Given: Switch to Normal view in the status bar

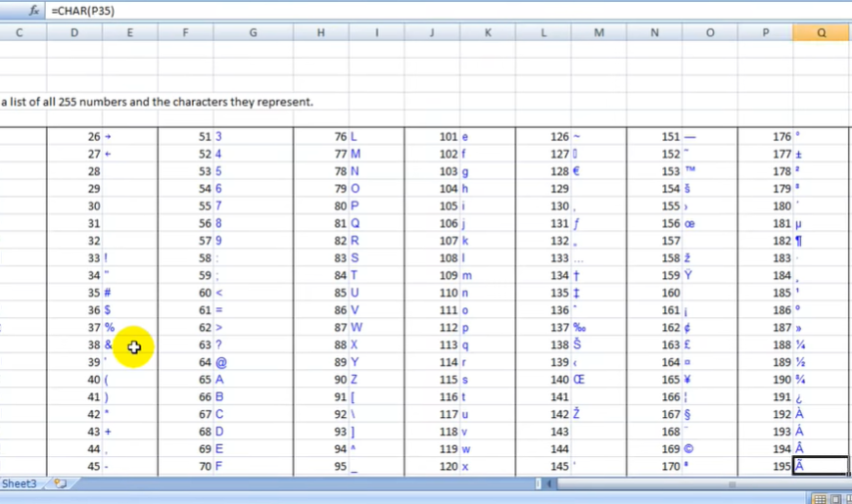Looking at the screenshot, I should click(x=820, y=498).
